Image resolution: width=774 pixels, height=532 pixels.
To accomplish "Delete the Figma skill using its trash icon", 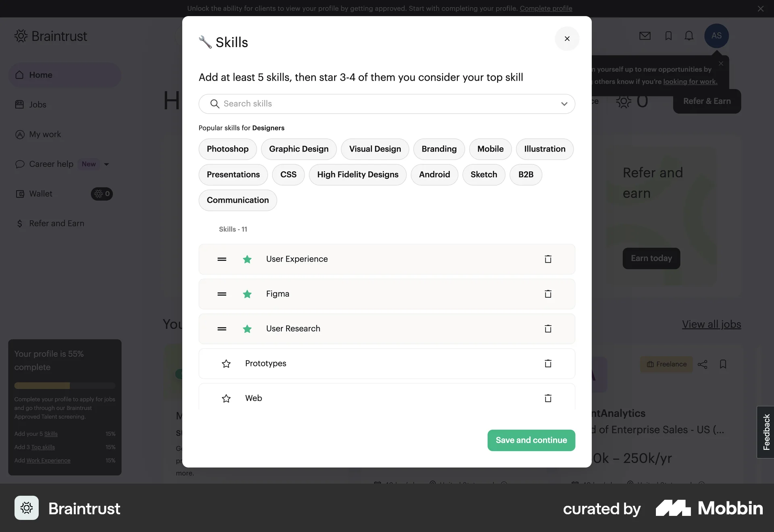I will 548,294.
